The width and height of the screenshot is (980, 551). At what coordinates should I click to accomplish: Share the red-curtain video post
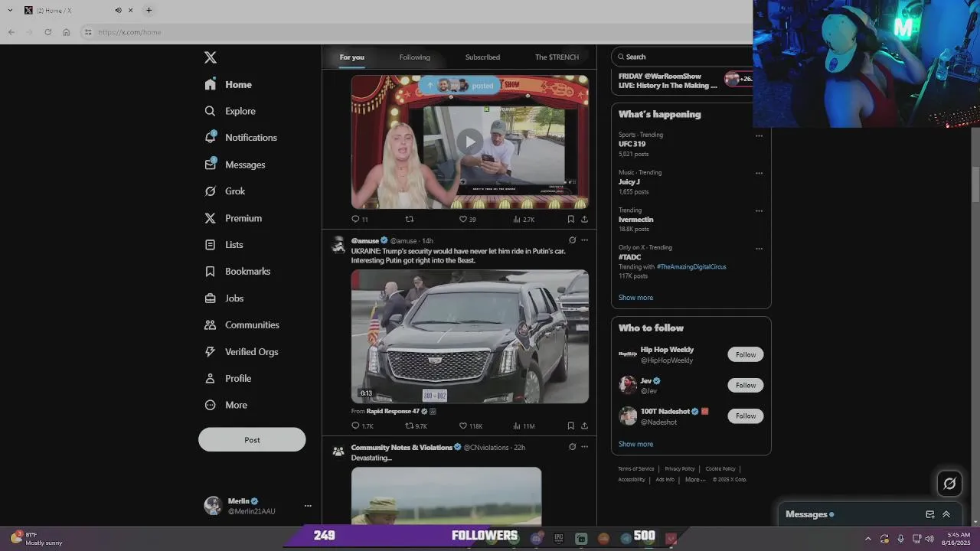pyautogui.click(x=584, y=219)
